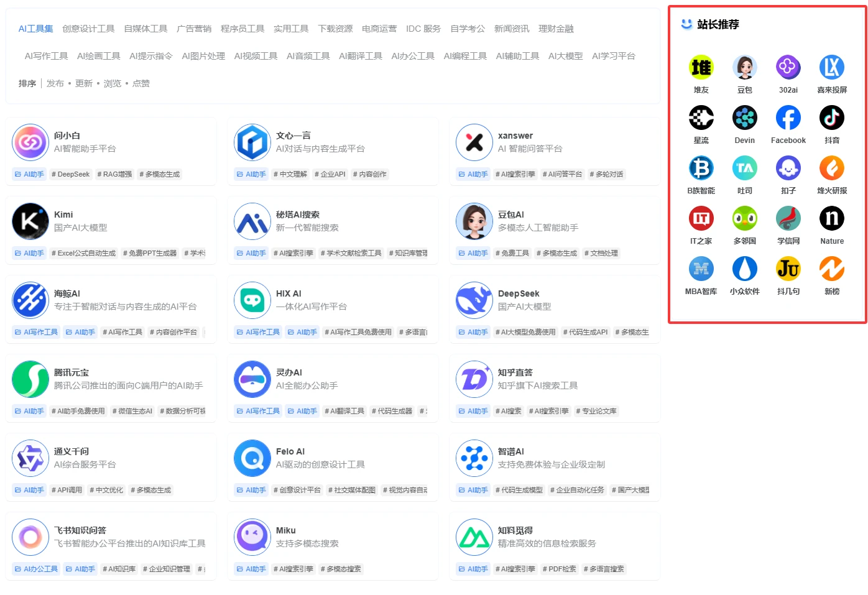Open the 智谱AI card title
This screenshot has height=595, width=868.
click(x=511, y=451)
